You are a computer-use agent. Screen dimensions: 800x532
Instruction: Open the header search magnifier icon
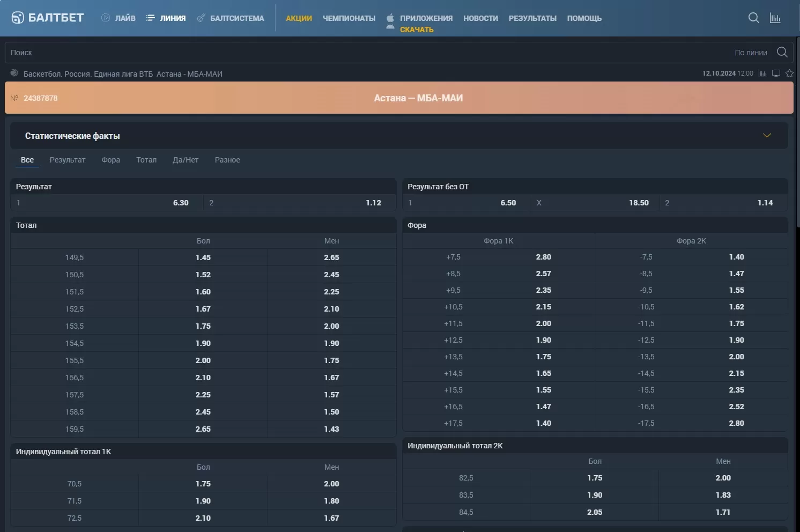753,18
